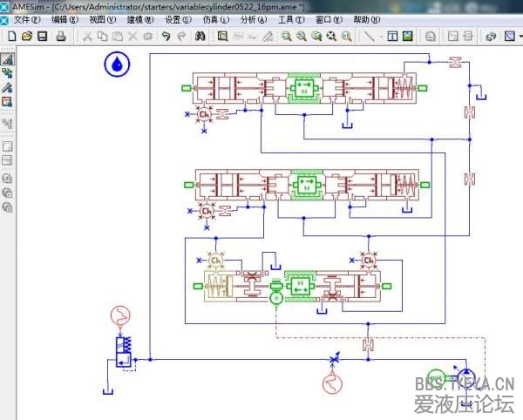Image resolution: width=523 pixels, height=420 pixels.
Task: Switch to Submodel mode in left sidebar
Action: point(7,74)
